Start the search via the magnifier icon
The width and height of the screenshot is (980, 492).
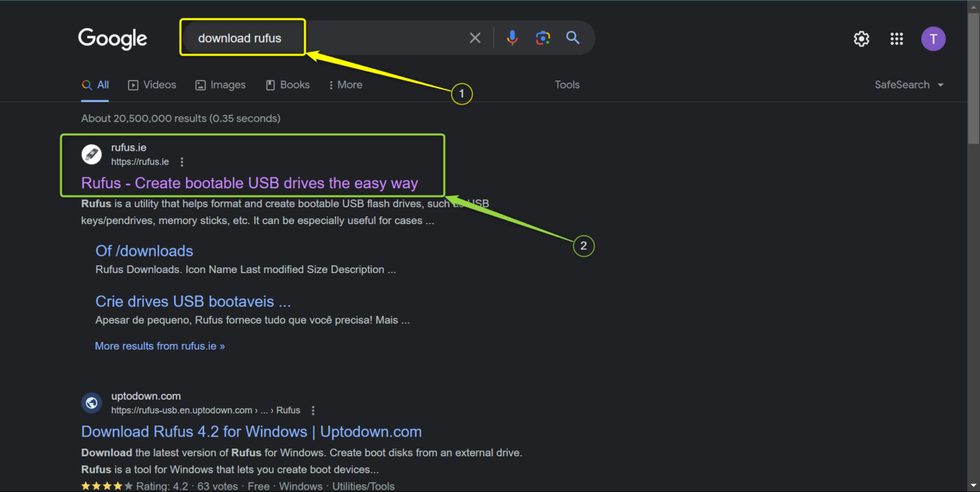(572, 38)
